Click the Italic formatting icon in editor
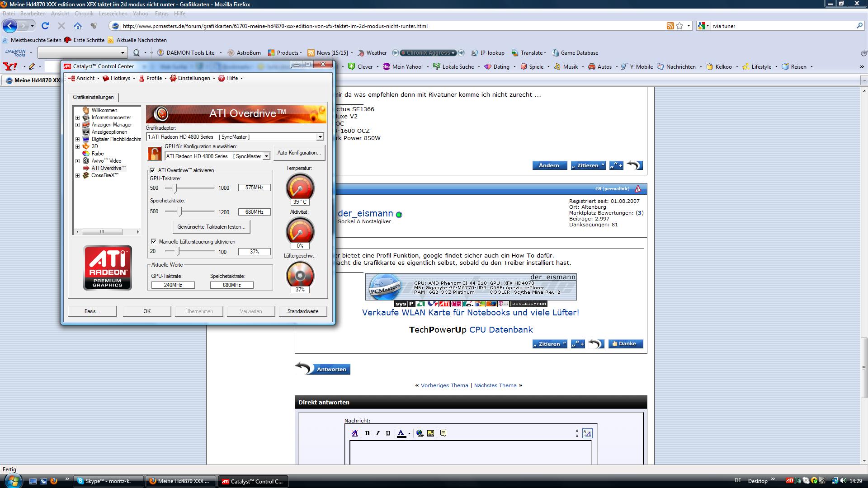Viewport: 868px width, 488px height. click(377, 433)
